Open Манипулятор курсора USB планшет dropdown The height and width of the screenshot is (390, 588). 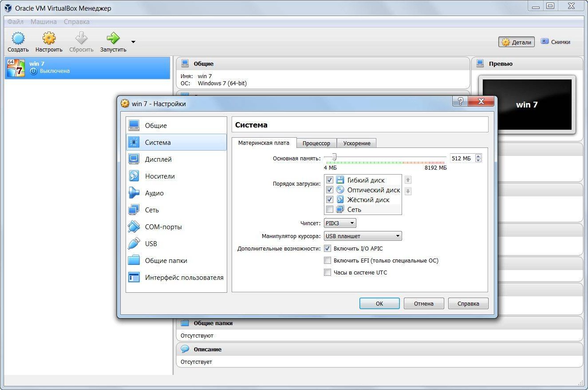click(363, 236)
